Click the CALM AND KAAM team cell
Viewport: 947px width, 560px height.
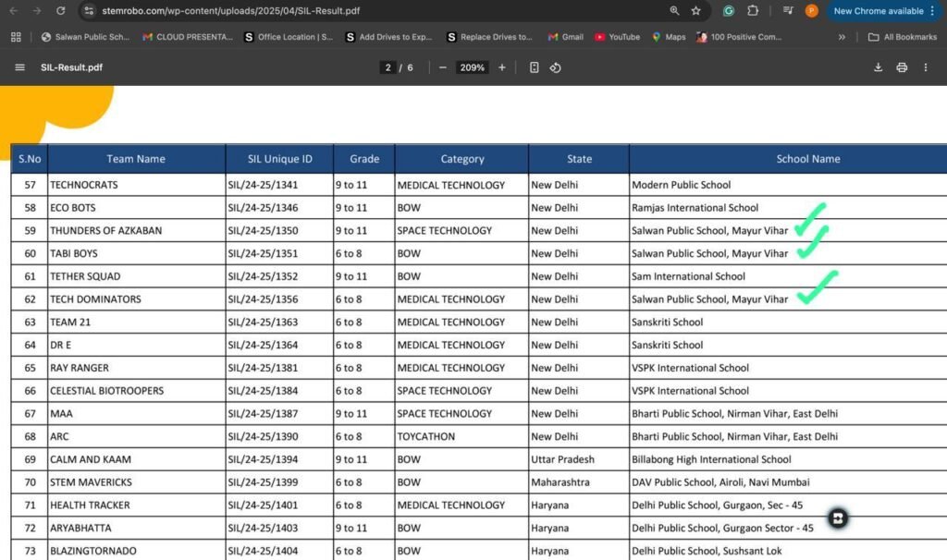point(137,459)
